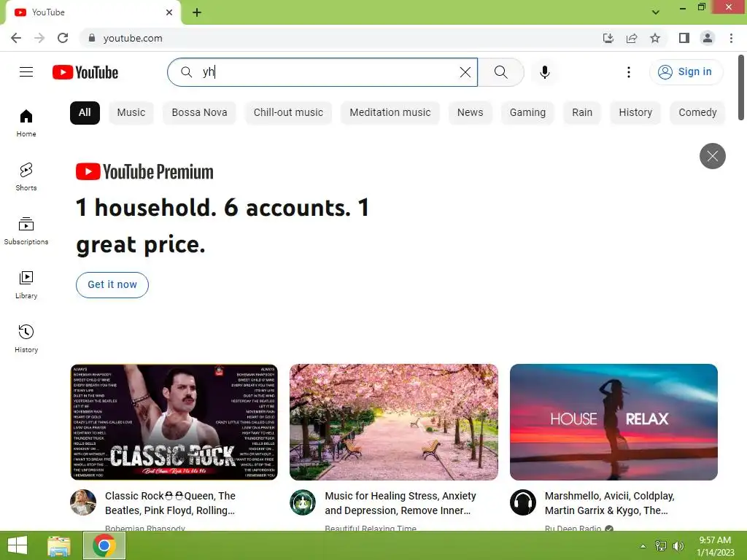
Task: Click the YouTube logo
Action: coord(85,72)
